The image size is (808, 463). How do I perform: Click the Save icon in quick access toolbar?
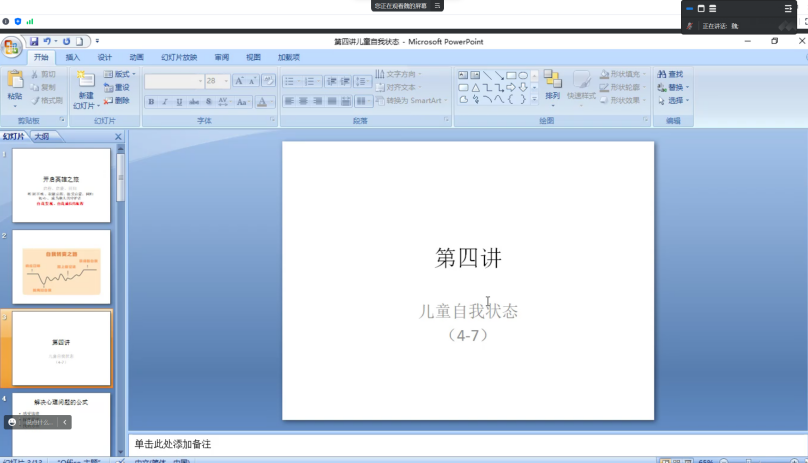point(34,41)
